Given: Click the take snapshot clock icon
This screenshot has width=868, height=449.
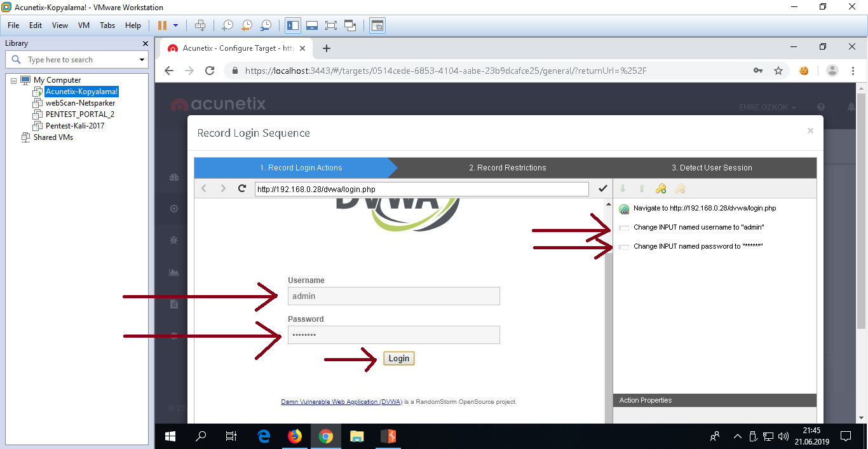Looking at the screenshot, I should tap(227, 25).
